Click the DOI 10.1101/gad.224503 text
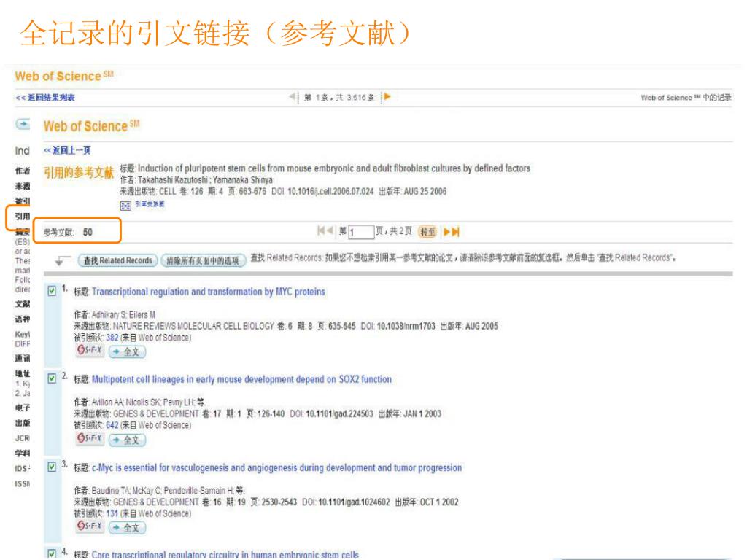 click(x=339, y=414)
